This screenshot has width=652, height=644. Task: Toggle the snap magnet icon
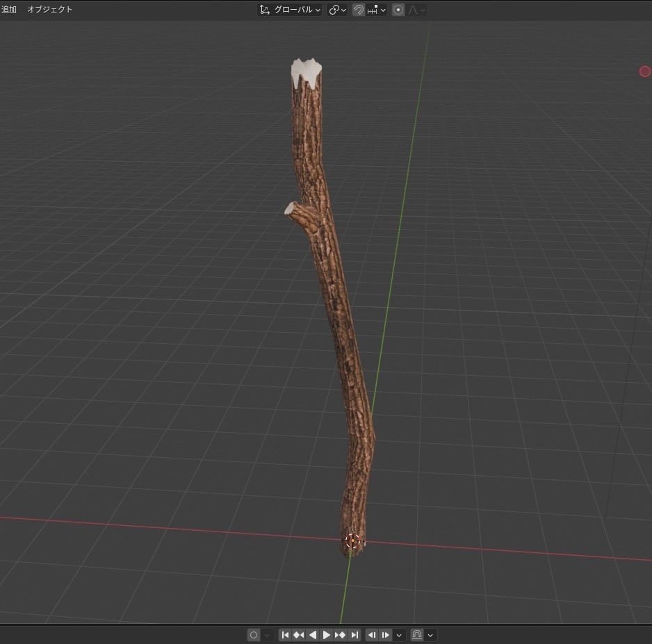coord(359,10)
